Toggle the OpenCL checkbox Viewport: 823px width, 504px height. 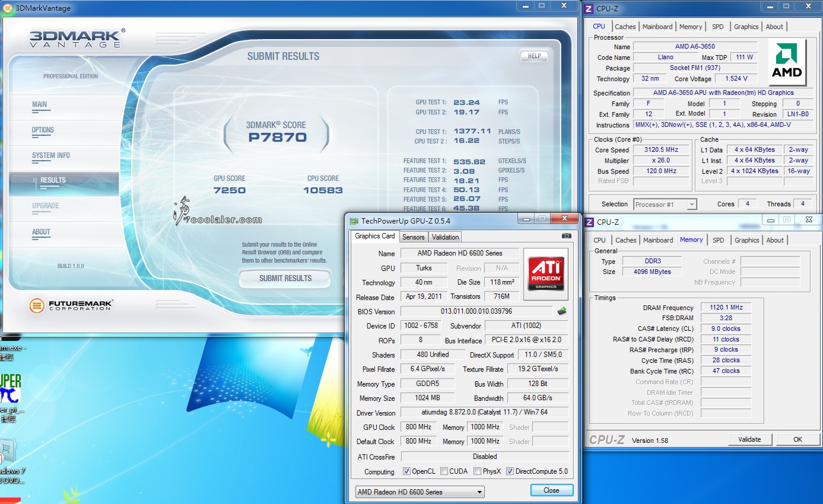[x=406, y=471]
